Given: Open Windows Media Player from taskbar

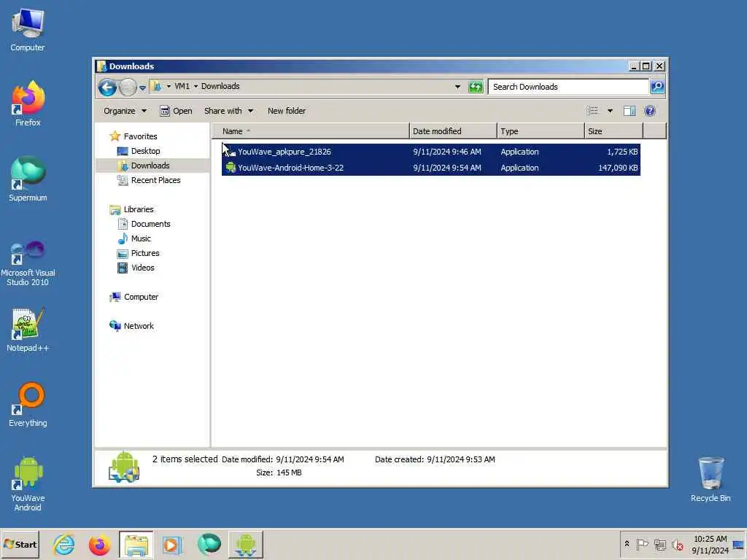Looking at the screenshot, I should pos(172,545).
